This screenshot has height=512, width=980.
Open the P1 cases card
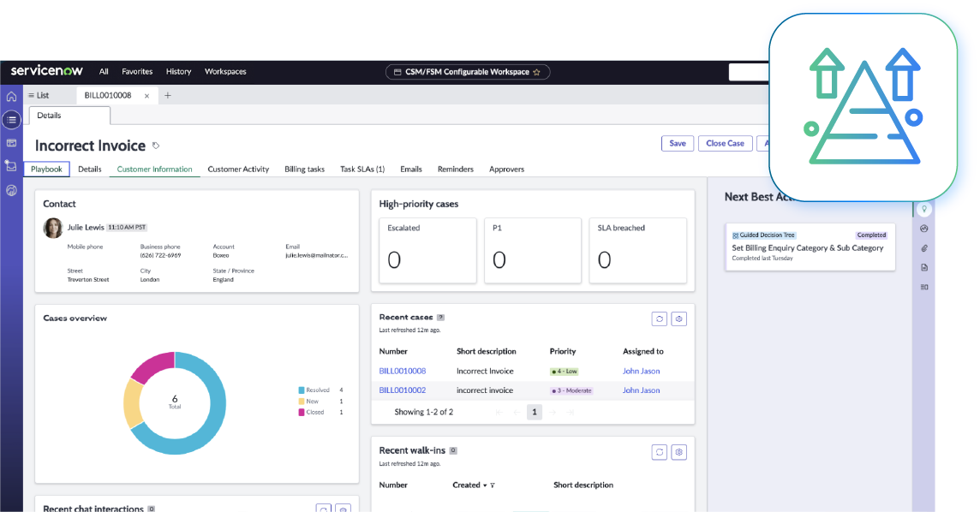pyautogui.click(x=533, y=250)
